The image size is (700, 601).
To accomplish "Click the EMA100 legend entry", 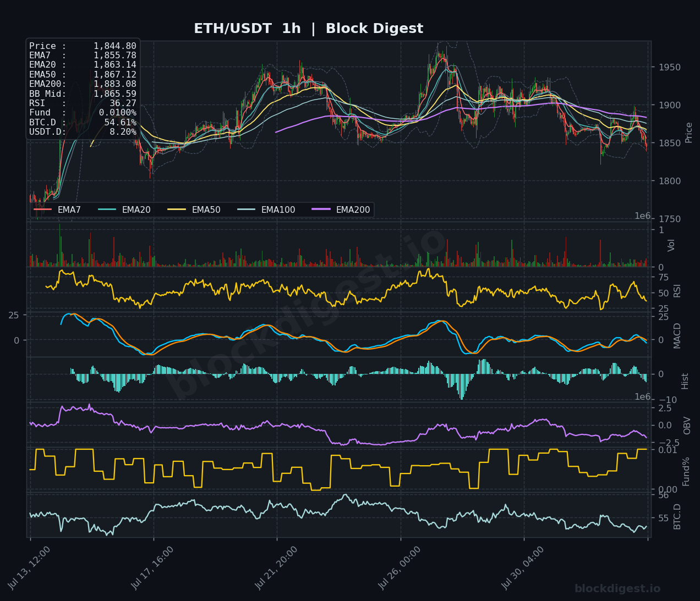I will pyautogui.click(x=266, y=209).
